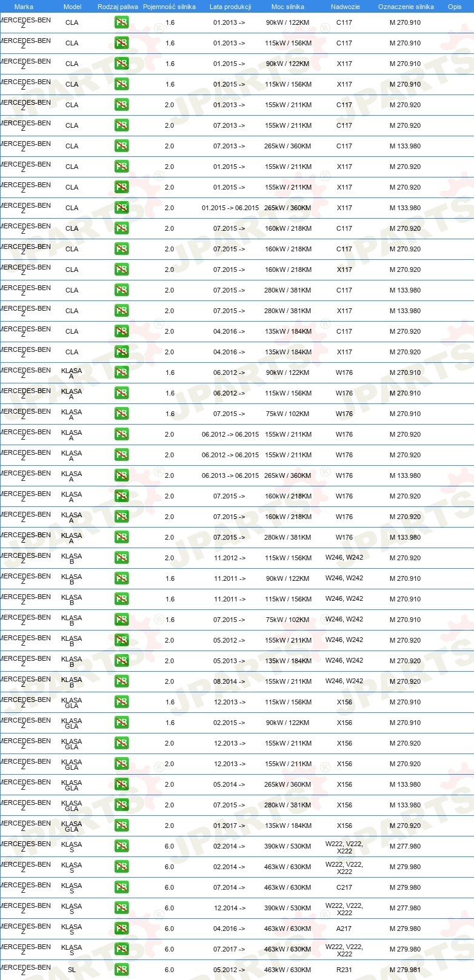Click the fuel icon for CLA 2.0 01.2013 C117
The width and height of the screenshot is (474, 980).
coord(121,105)
